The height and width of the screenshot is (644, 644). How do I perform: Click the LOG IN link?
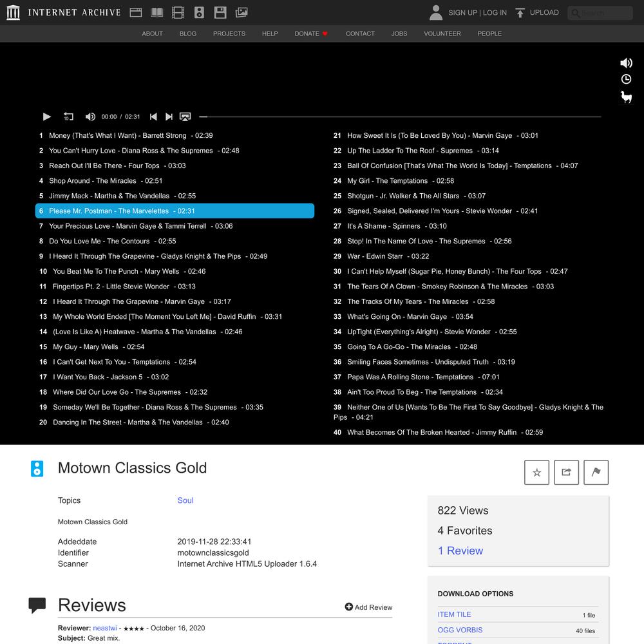coord(495,13)
